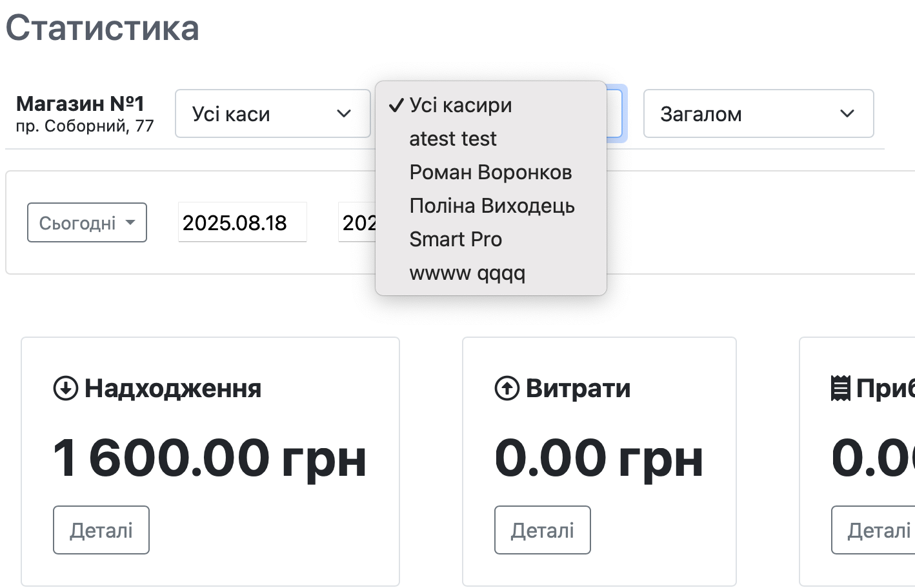The height and width of the screenshot is (588, 915).
Task: Open Деталі under Витрати
Action: pos(543,530)
